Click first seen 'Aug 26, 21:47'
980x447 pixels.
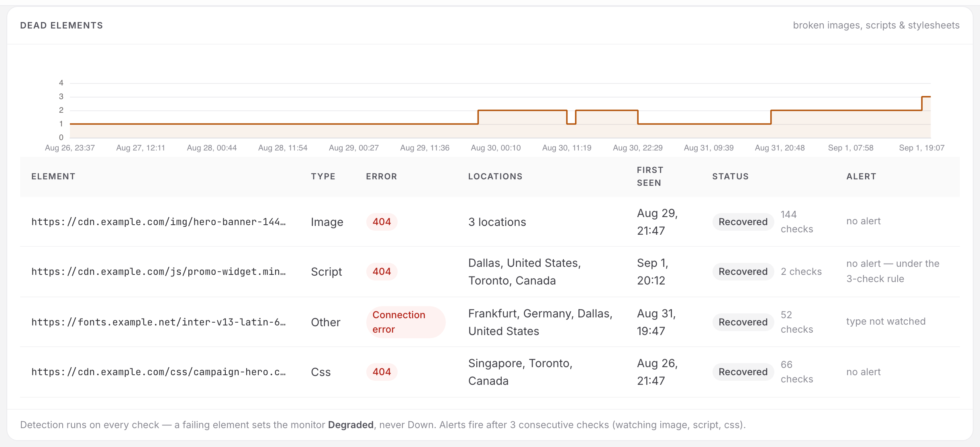[657, 372]
